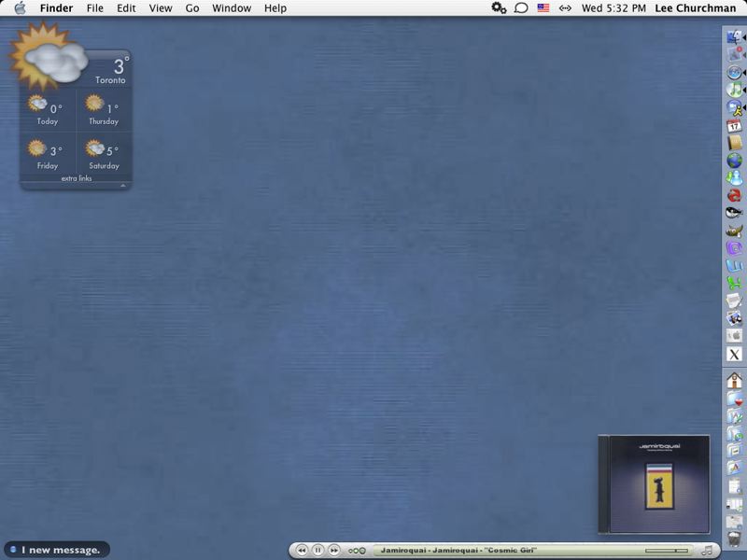This screenshot has width=747, height=560.
Task: Pause the playing Jamiroquai track
Action: [317, 551]
